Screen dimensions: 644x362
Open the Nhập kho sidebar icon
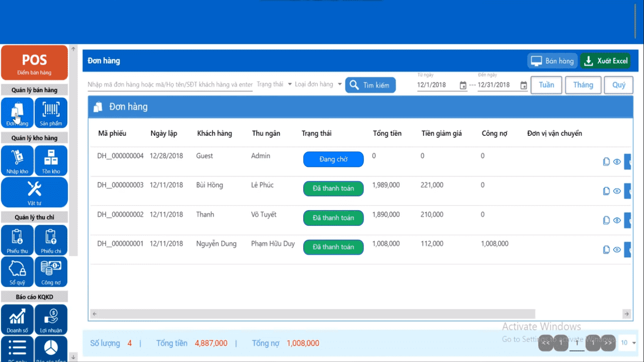coord(17,161)
